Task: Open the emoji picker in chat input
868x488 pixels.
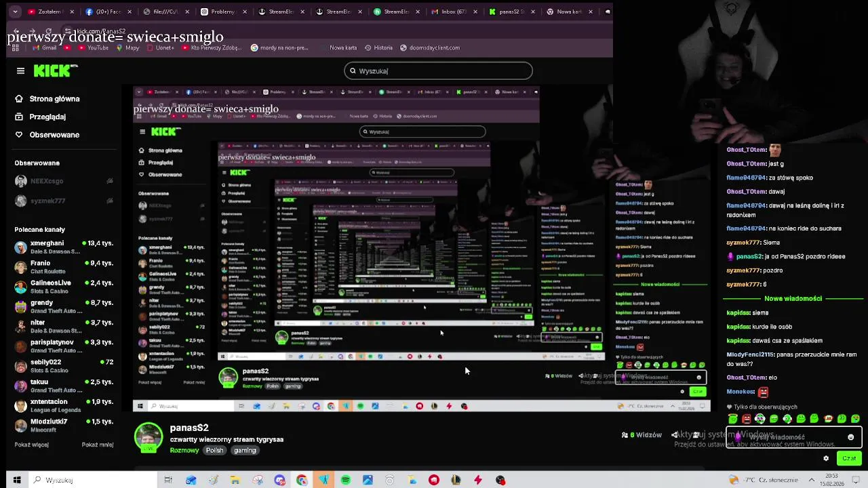Action: pyautogui.click(x=850, y=437)
